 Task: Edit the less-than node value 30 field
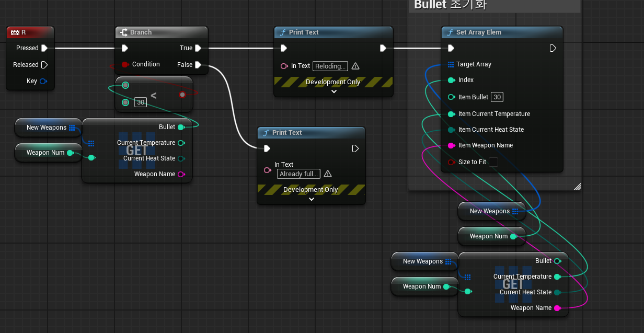pos(140,102)
